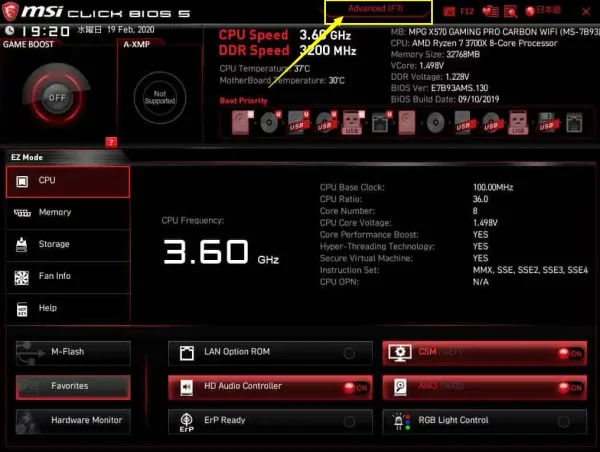The image size is (600, 452).
Task: Select the UEFI hard disk boot device icon
Action: click(x=243, y=122)
